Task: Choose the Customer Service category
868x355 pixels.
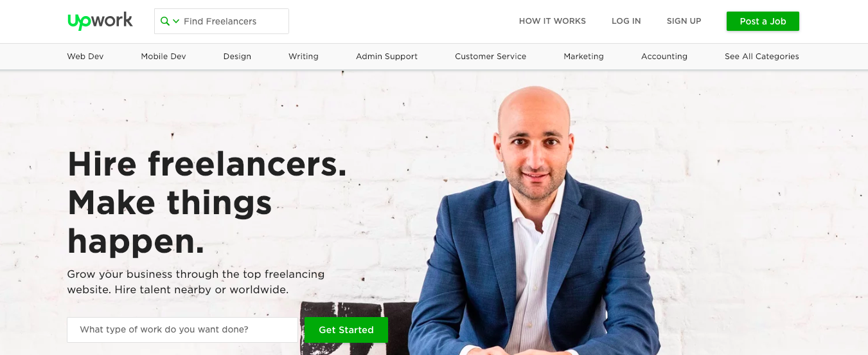Action: coord(490,57)
